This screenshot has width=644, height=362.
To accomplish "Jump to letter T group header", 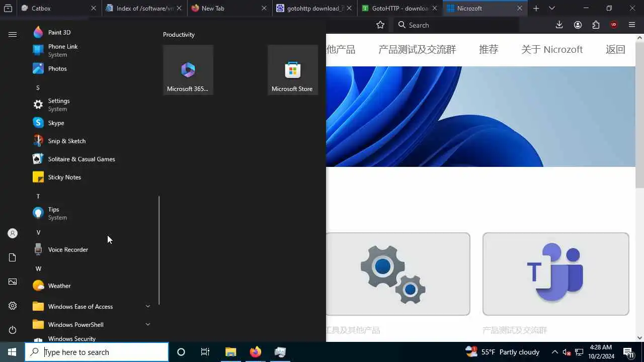I will 38,196.
